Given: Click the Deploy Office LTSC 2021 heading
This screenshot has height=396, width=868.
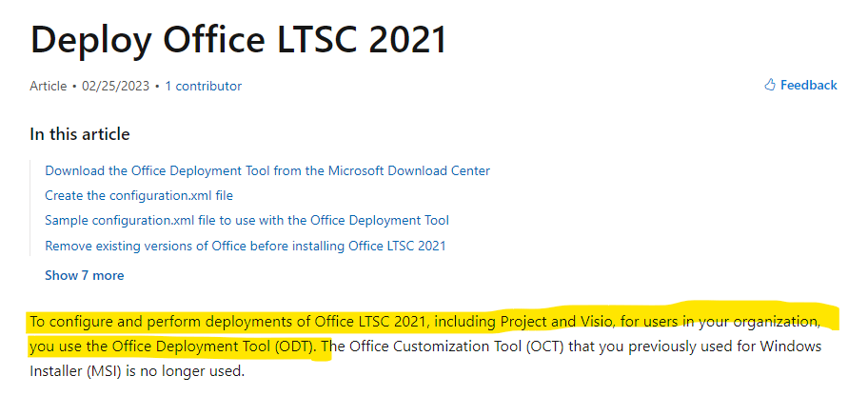Looking at the screenshot, I should click(239, 40).
